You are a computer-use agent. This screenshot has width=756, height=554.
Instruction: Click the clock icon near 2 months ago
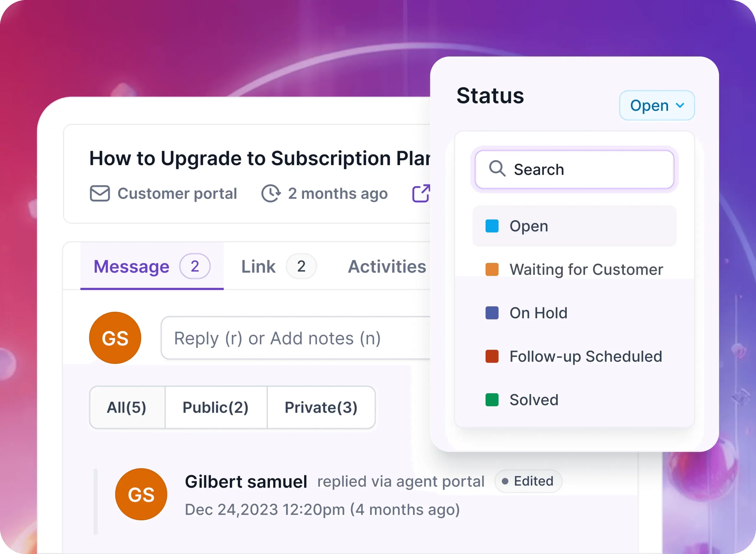[x=271, y=193]
